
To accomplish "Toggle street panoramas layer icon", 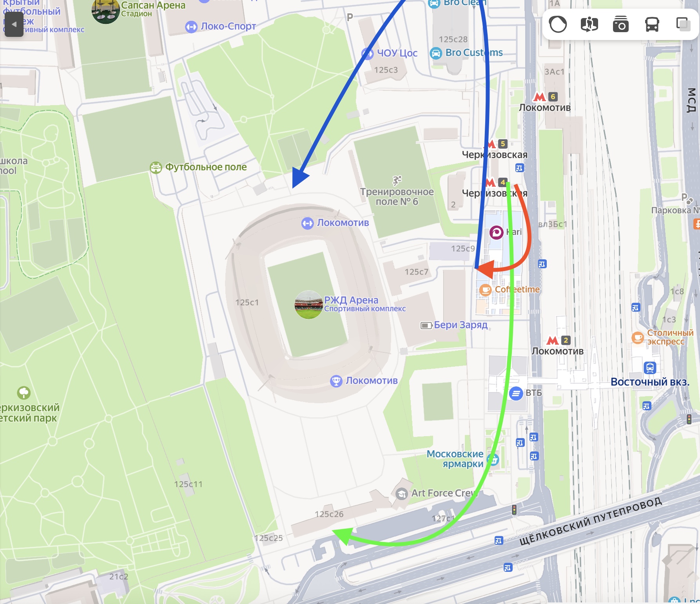I will [x=589, y=25].
